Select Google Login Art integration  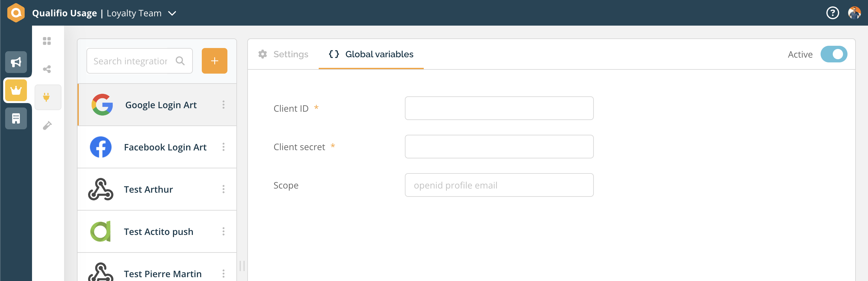[x=157, y=105]
